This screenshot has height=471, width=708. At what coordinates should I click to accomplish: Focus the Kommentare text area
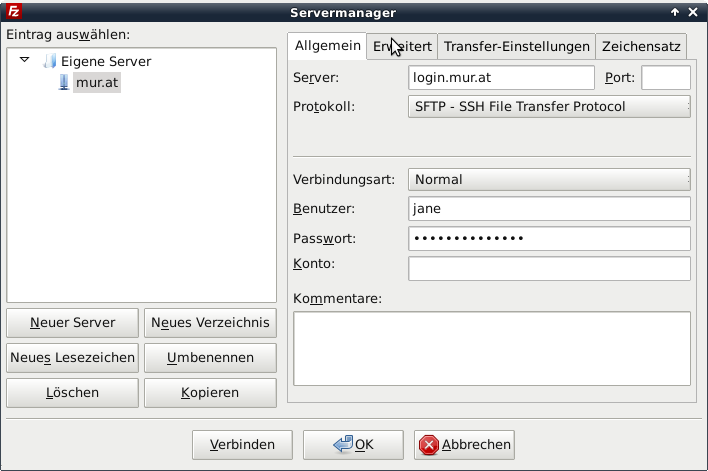[x=491, y=348]
